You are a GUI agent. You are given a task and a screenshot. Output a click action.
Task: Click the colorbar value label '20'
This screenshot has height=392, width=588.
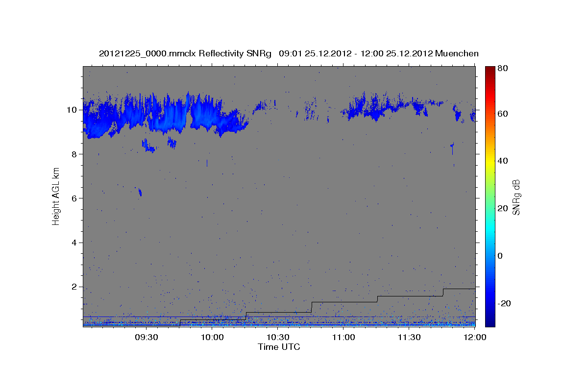point(502,208)
